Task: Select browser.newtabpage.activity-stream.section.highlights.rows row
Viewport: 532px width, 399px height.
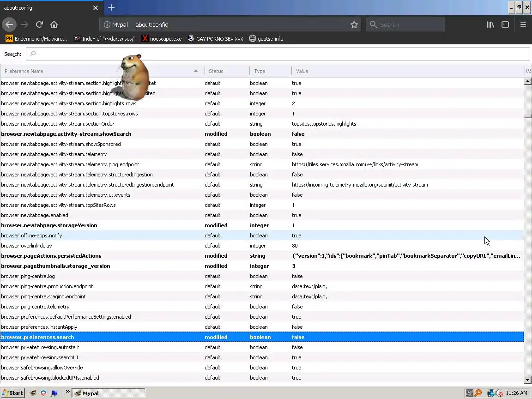Action: pyautogui.click(x=262, y=103)
